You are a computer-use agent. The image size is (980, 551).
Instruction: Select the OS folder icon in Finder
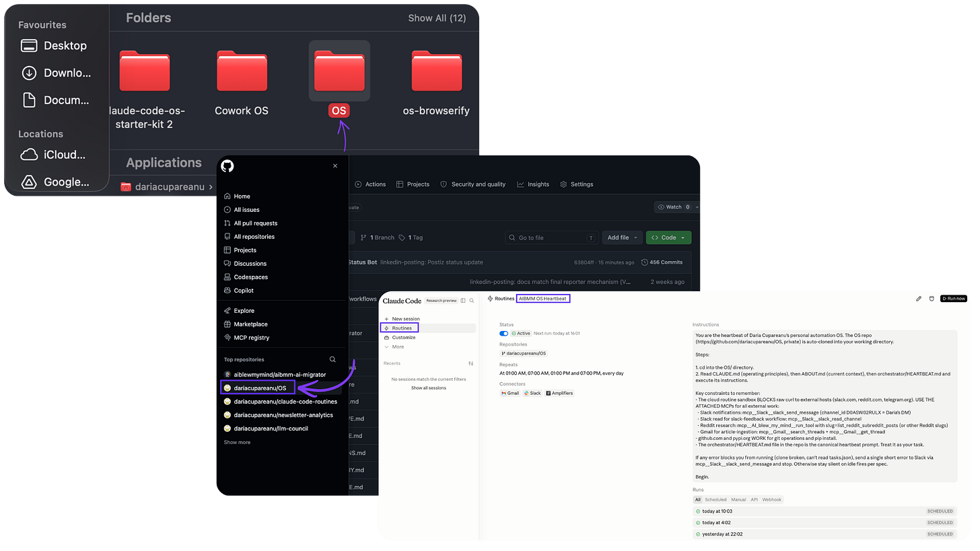(339, 70)
